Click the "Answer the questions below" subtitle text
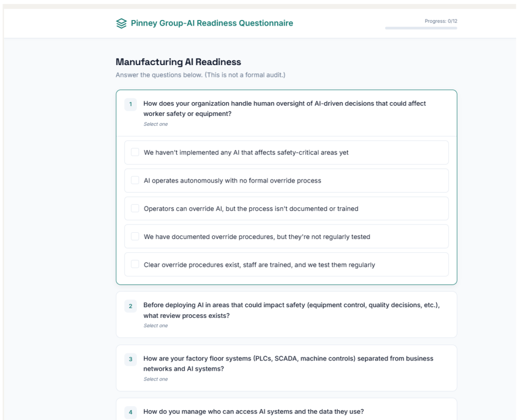 coord(200,75)
